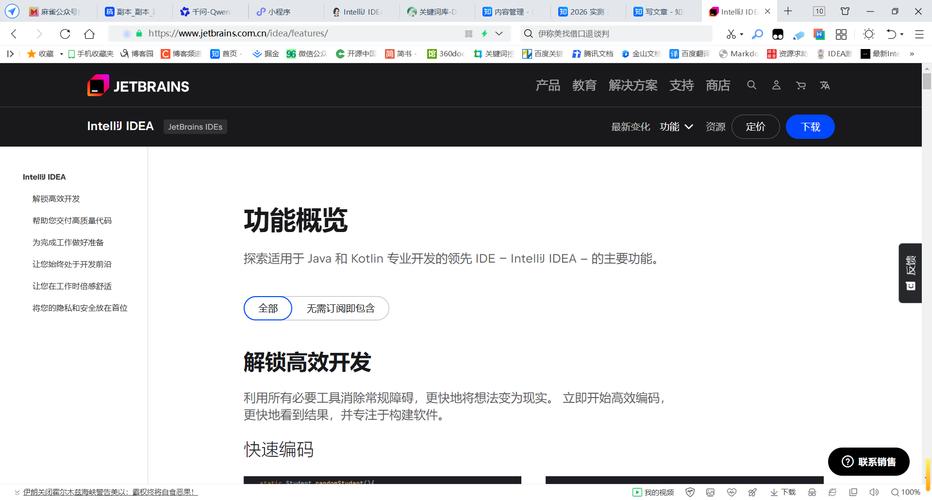Open address bar dropdown chevron
The image size is (932, 500).
click(499, 34)
